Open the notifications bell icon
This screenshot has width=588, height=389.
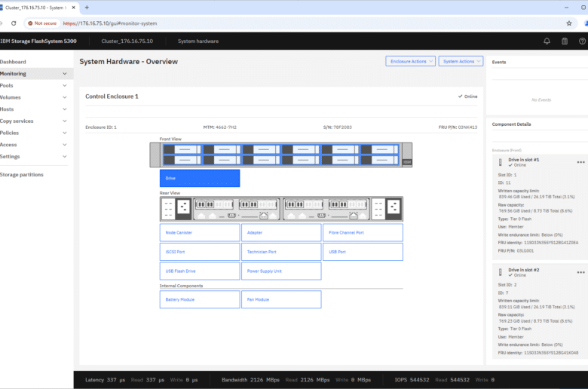click(x=547, y=41)
